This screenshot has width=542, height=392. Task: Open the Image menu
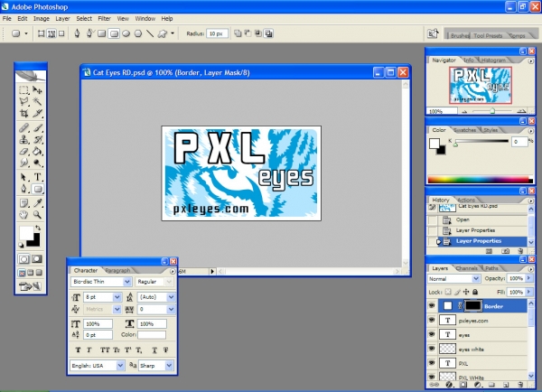point(42,19)
